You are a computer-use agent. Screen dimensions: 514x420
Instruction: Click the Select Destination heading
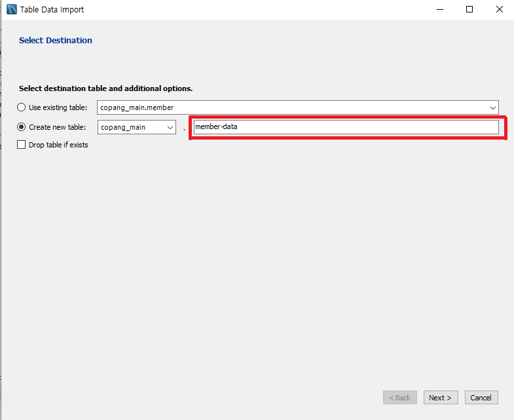coord(56,41)
